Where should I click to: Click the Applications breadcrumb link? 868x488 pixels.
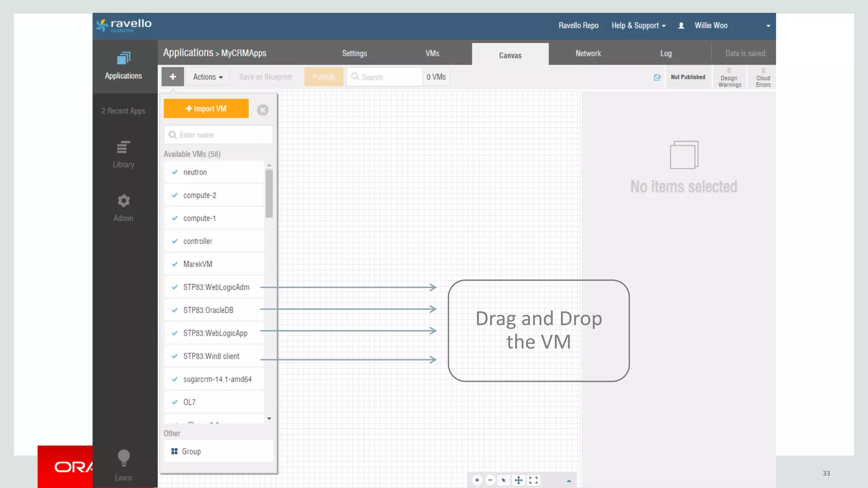tap(188, 53)
